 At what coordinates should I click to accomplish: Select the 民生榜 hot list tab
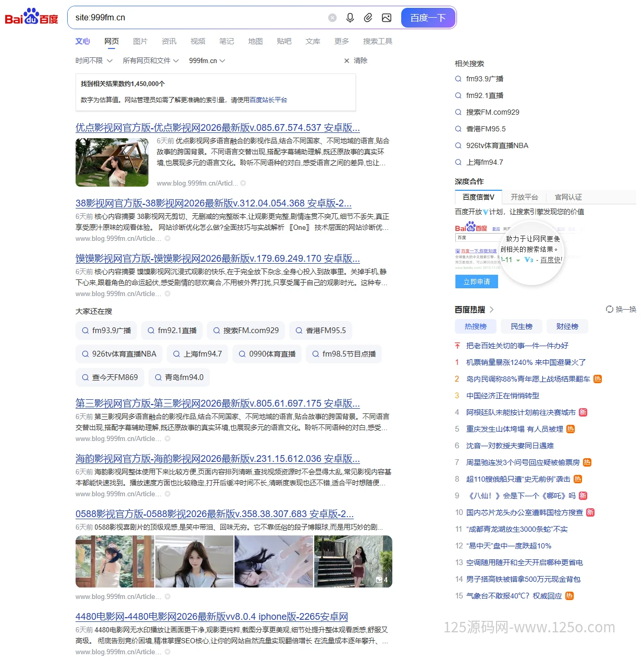[522, 326]
